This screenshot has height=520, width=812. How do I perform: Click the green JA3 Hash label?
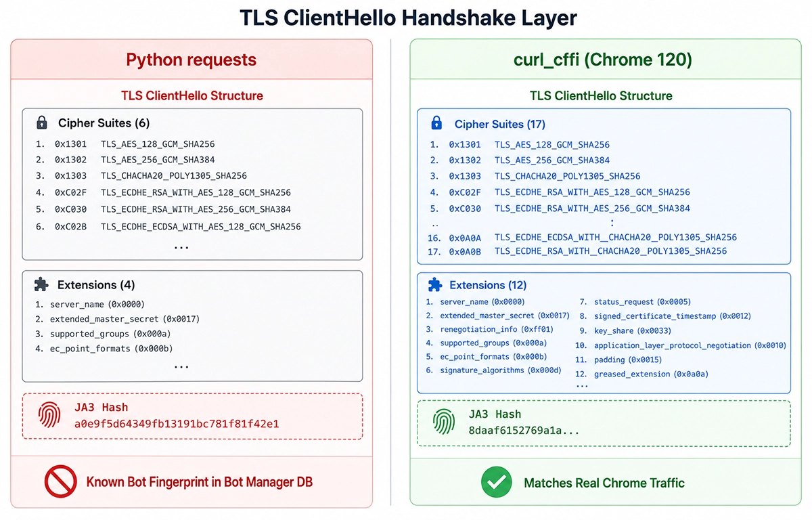pyautogui.click(x=495, y=414)
